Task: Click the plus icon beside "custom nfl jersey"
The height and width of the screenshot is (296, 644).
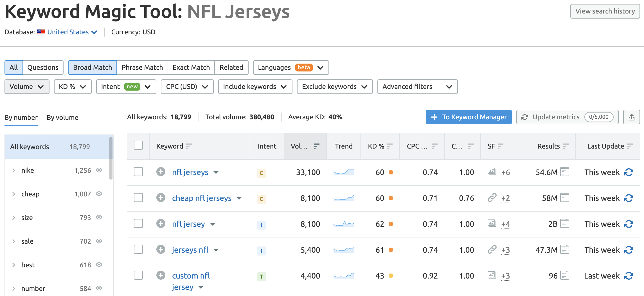Action: (161, 275)
